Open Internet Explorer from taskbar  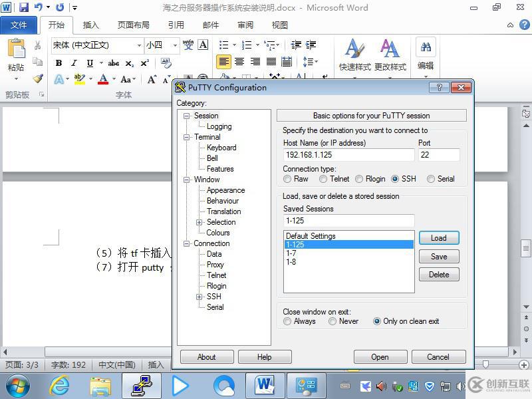[x=59, y=386]
